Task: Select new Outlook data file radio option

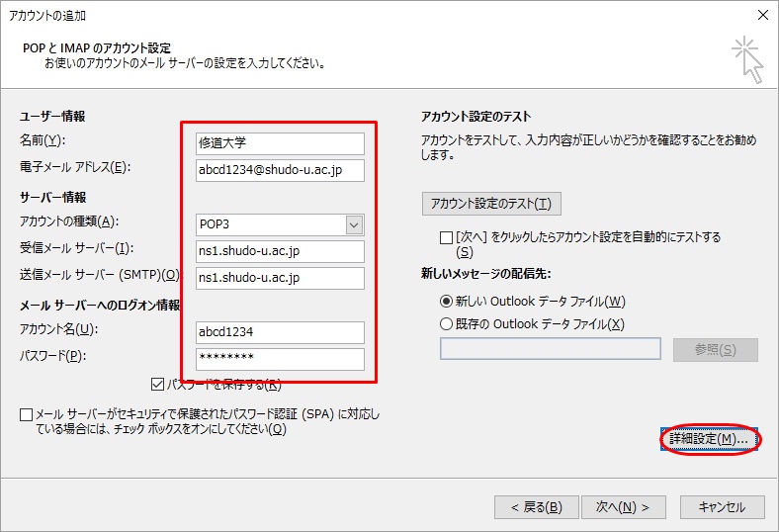Action: (x=447, y=302)
